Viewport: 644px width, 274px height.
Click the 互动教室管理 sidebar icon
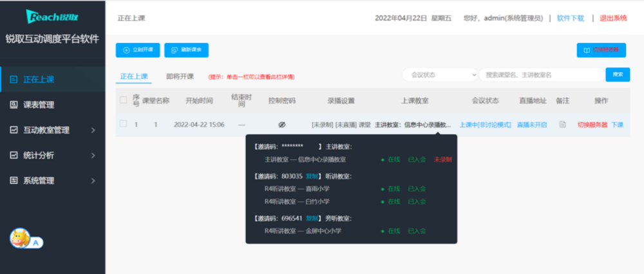tap(14, 130)
